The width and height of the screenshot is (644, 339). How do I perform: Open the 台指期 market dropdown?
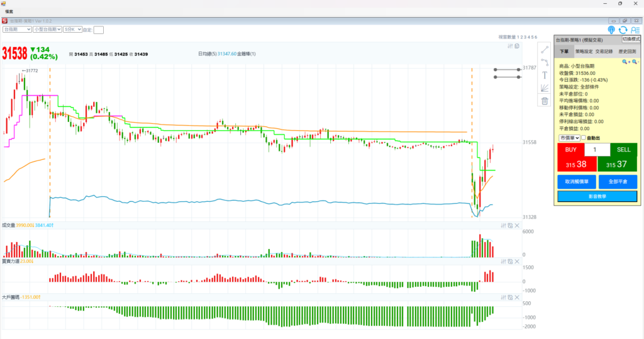[x=17, y=29]
